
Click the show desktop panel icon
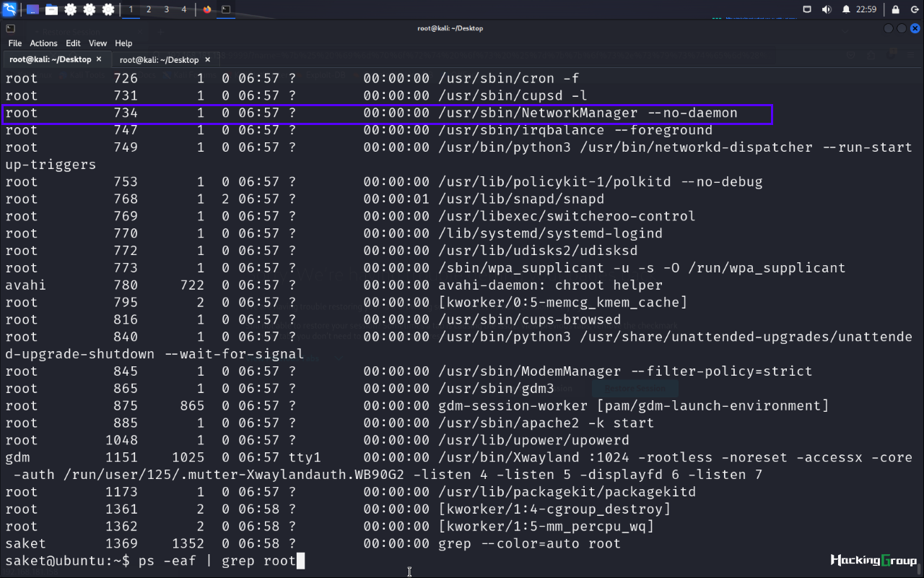pos(33,9)
